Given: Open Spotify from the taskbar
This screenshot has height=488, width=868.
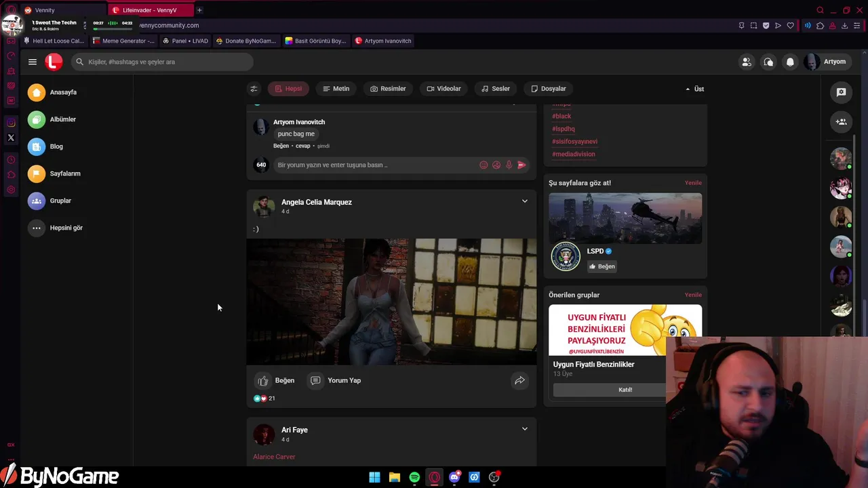Looking at the screenshot, I should click(414, 477).
